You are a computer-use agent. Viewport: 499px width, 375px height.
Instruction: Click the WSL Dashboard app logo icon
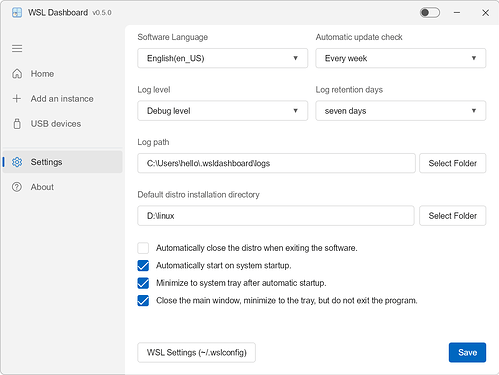[17, 13]
